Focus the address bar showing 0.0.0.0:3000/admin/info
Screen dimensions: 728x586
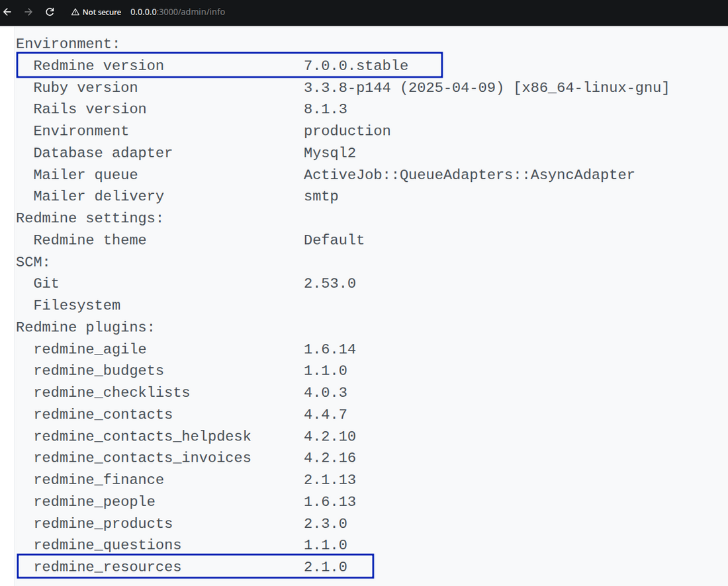click(177, 12)
